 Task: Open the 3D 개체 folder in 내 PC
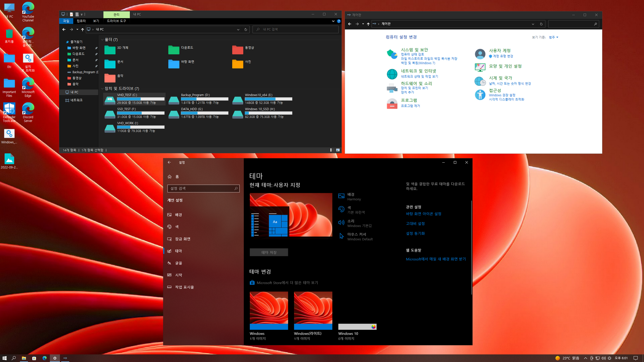tap(116, 50)
